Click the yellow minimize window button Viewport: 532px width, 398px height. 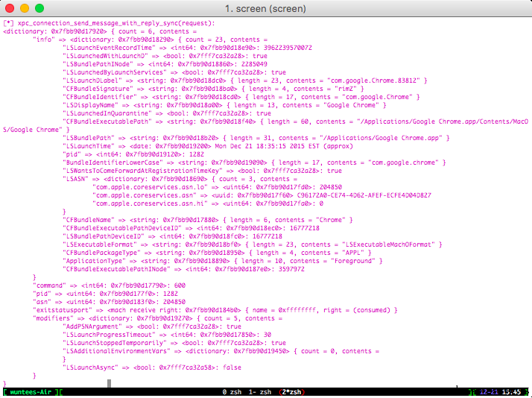(x=25, y=8)
